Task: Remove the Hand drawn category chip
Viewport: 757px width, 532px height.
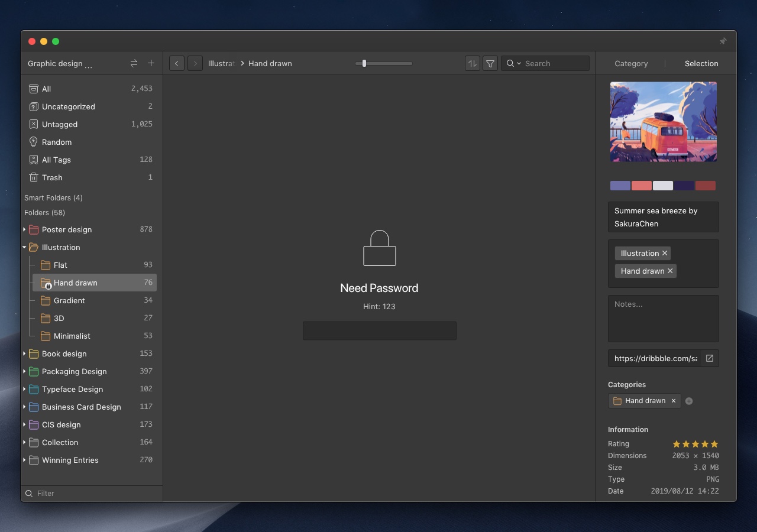Action: point(673,401)
